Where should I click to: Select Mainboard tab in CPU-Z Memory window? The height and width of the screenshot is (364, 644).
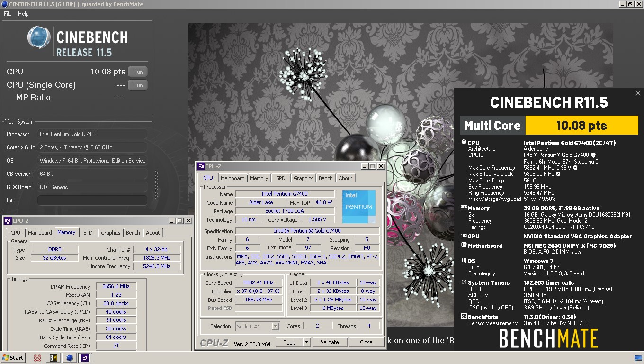coord(40,233)
